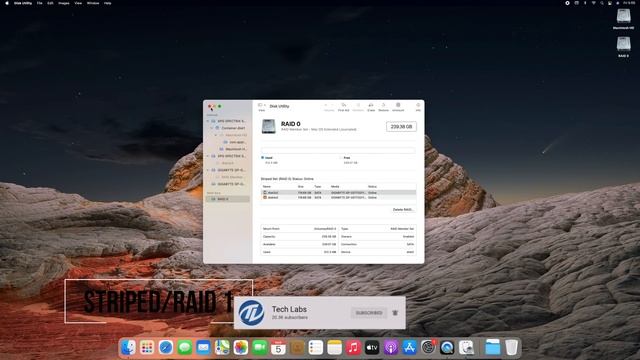Screen dimensions: 640x360
Task: Open Notes from the Dock
Action: (335, 348)
